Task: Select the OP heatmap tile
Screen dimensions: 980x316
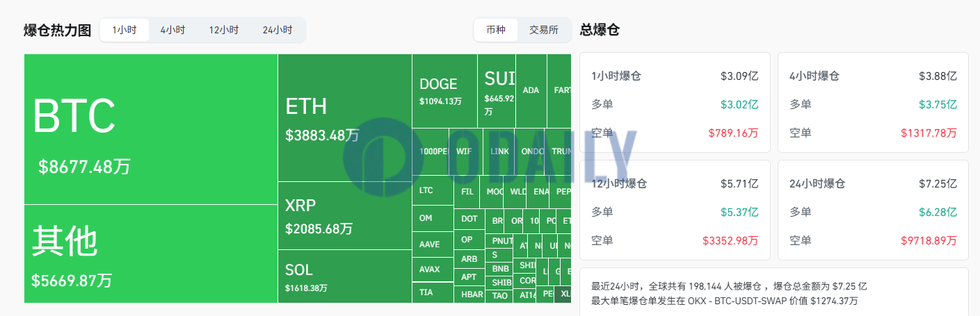Action: pyautogui.click(x=469, y=240)
